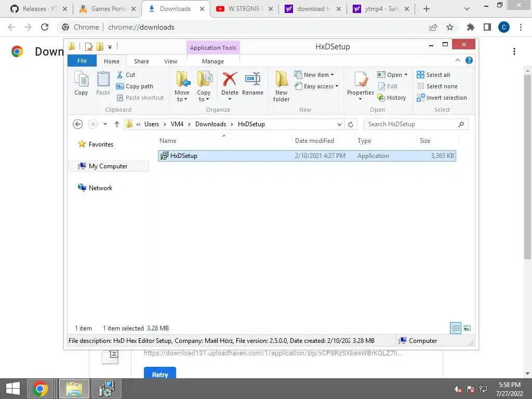Select Network in navigation pane
The width and height of the screenshot is (532, 399).
coord(96,188)
